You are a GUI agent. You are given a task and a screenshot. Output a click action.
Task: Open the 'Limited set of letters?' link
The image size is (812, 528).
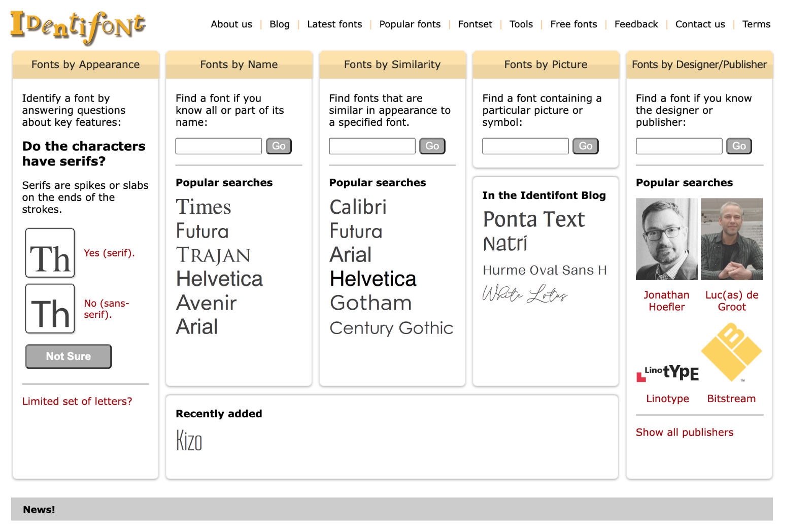(x=77, y=402)
